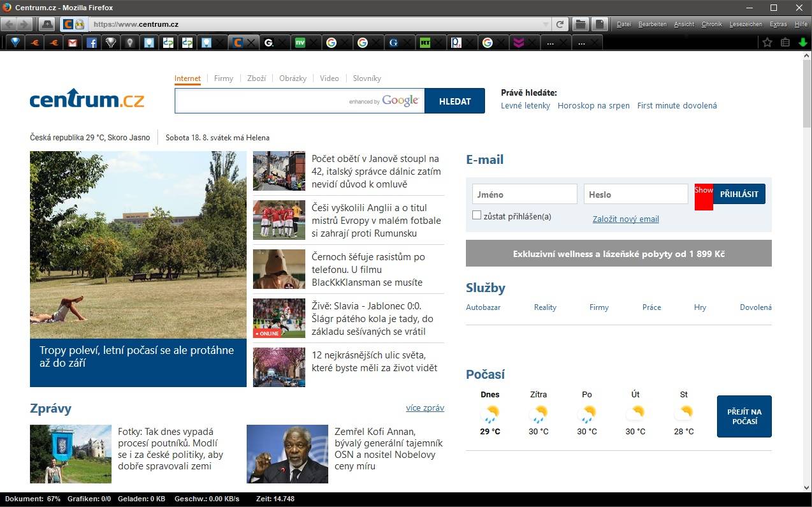Click the PŘIHLÁSIT login button
Image resolution: width=812 pixels, height=507 pixels.
coord(739,194)
